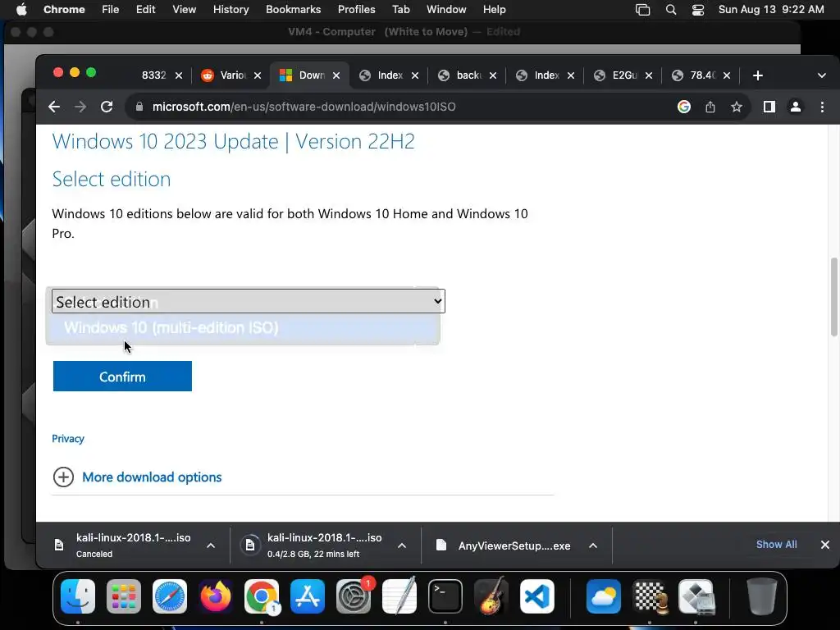Close the downloads bar
Image resolution: width=840 pixels, height=630 pixels.
point(825,545)
